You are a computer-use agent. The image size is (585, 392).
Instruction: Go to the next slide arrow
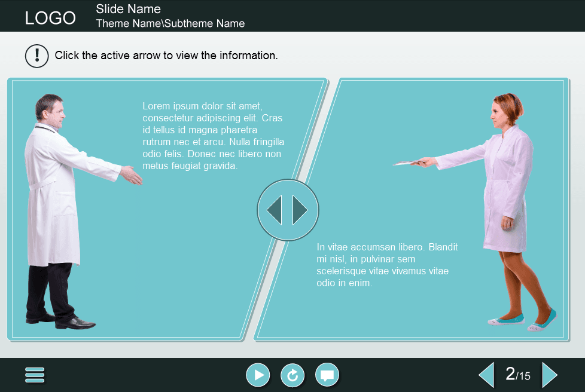550,375
